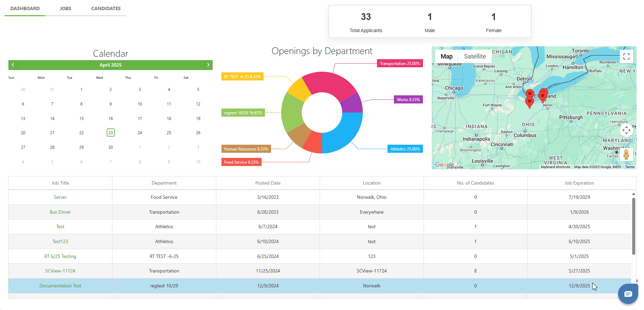Open the RT 6/25 Testing job
The width and height of the screenshot is (644, 310).
click(60, 256)
